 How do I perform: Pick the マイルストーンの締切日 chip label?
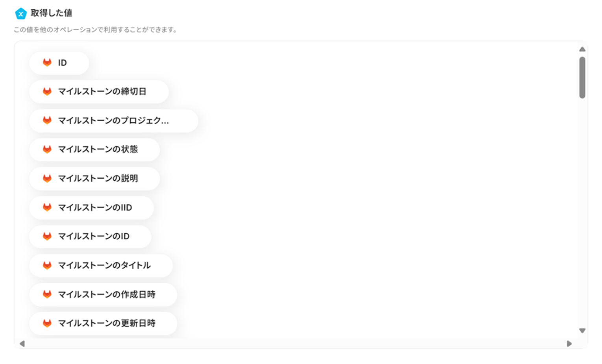(102, 91)
